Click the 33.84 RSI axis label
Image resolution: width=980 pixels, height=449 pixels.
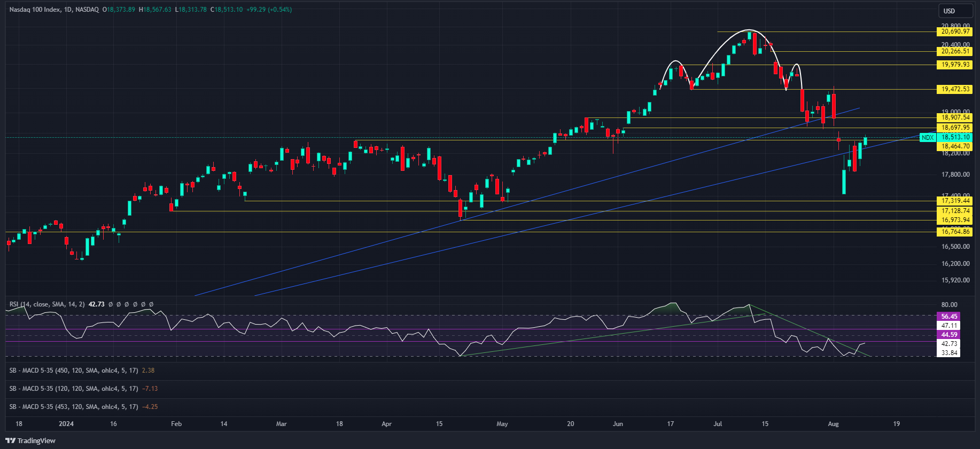(x=949, y=353)
